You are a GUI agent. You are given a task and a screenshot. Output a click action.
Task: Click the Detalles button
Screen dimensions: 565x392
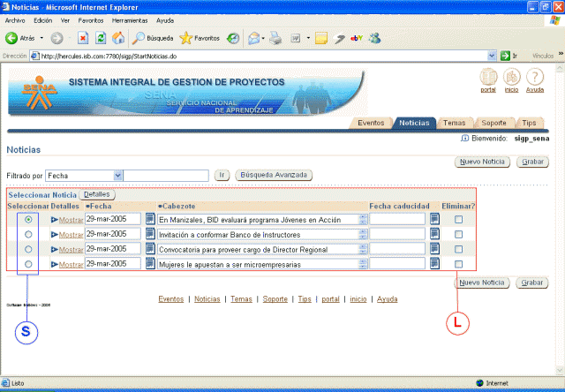(x=96, y=194)
